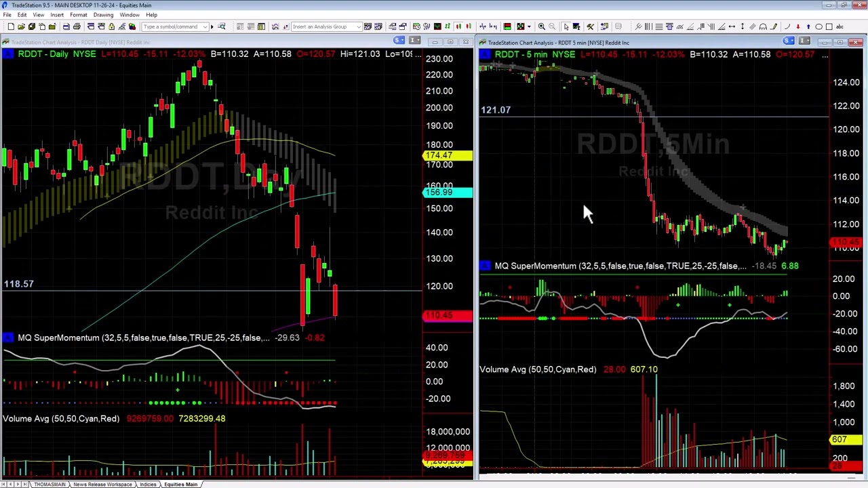Open the Drawing menu
Screen dimensions: 868x488
[x=103, y=14]
